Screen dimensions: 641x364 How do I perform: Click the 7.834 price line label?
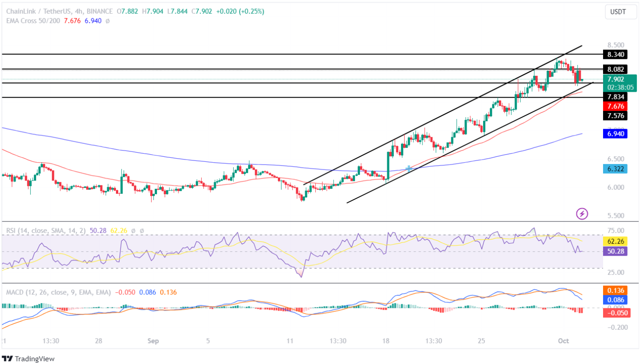pyautogui.click(x=615, y=97)
